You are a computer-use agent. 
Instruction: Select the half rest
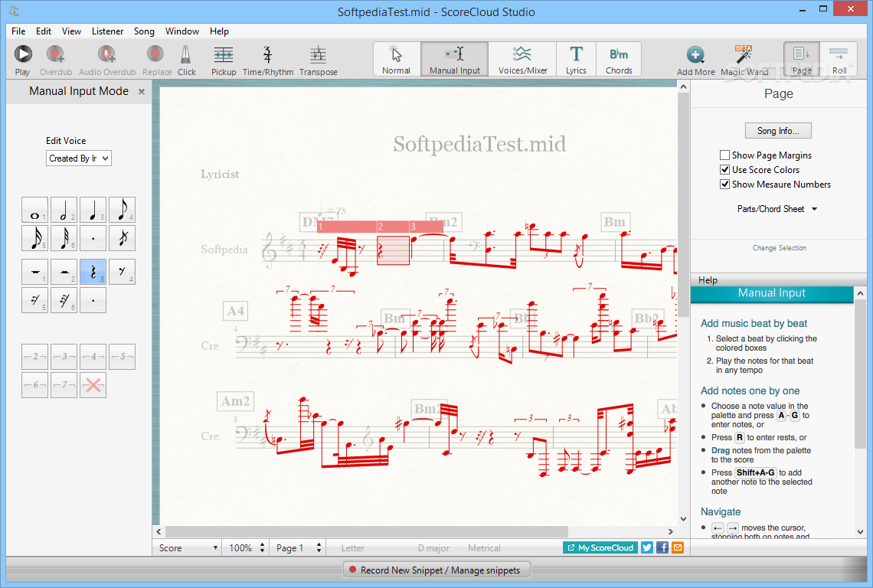point(64,273)
